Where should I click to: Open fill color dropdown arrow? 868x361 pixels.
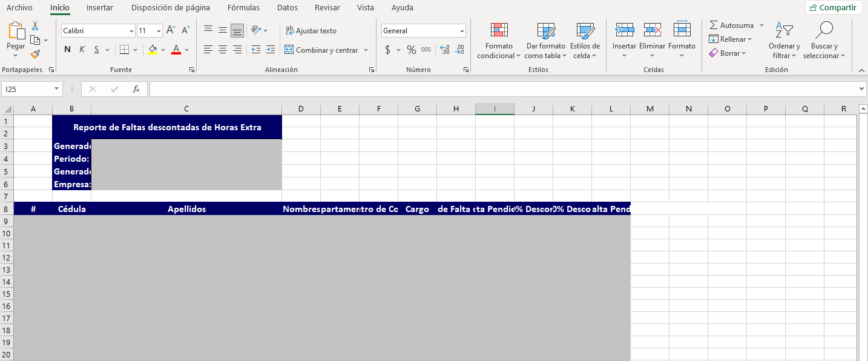(163, 50)
